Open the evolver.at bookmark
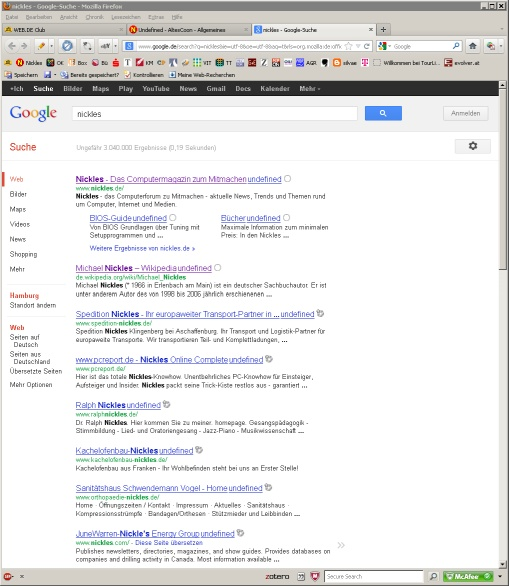The width and height of the screenshot is (509, 586). [x=462, y=63]
